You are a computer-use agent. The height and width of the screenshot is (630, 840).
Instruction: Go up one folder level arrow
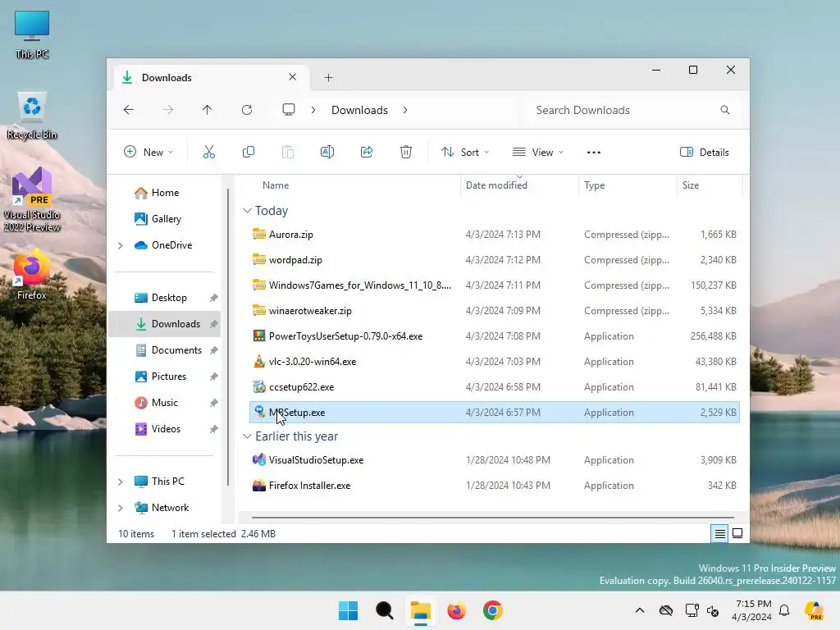tap(208, 110)
